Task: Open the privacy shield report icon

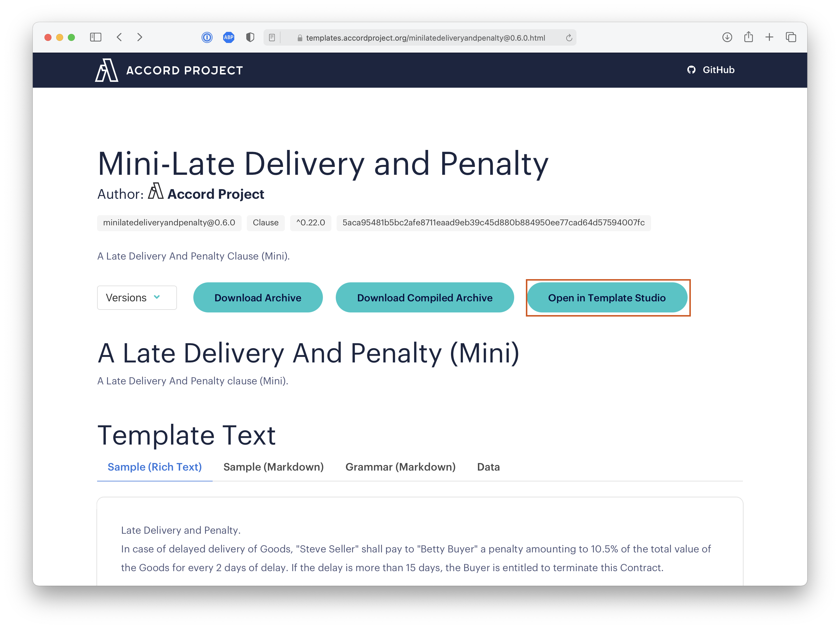Action: (x=250, y=37)
